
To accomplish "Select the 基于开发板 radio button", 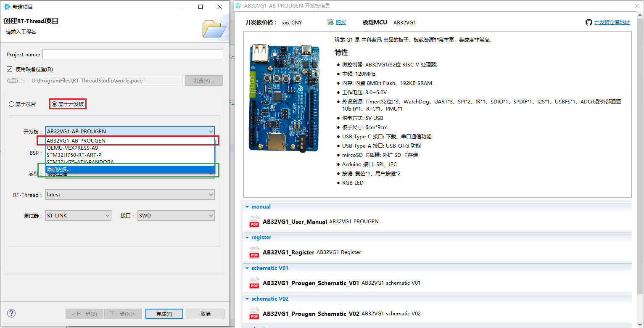I will [54, 104].
